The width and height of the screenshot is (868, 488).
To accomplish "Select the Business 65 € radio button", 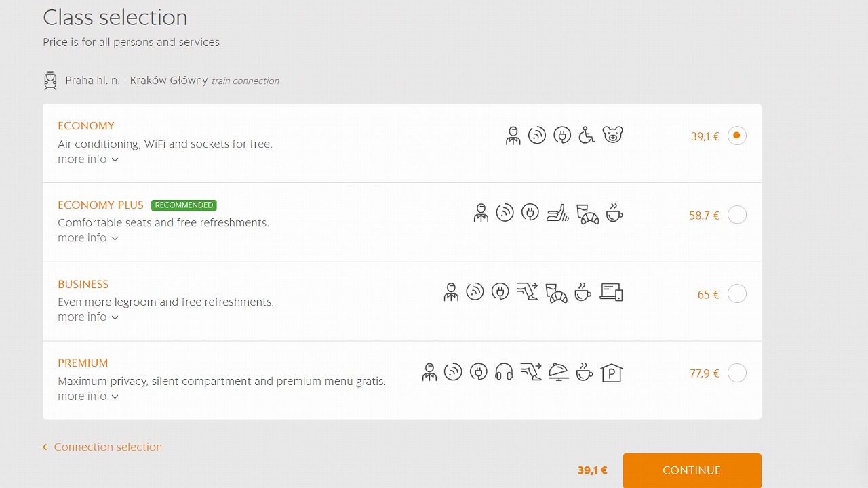I will coord(737,294).
